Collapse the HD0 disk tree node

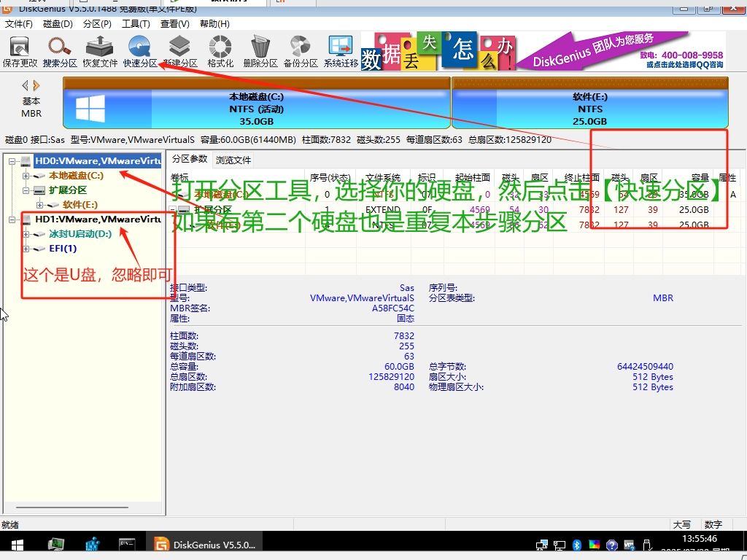[12, 161]
